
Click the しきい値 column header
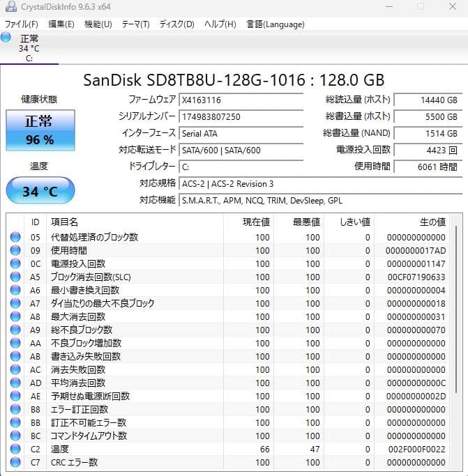tap(349, 222)
